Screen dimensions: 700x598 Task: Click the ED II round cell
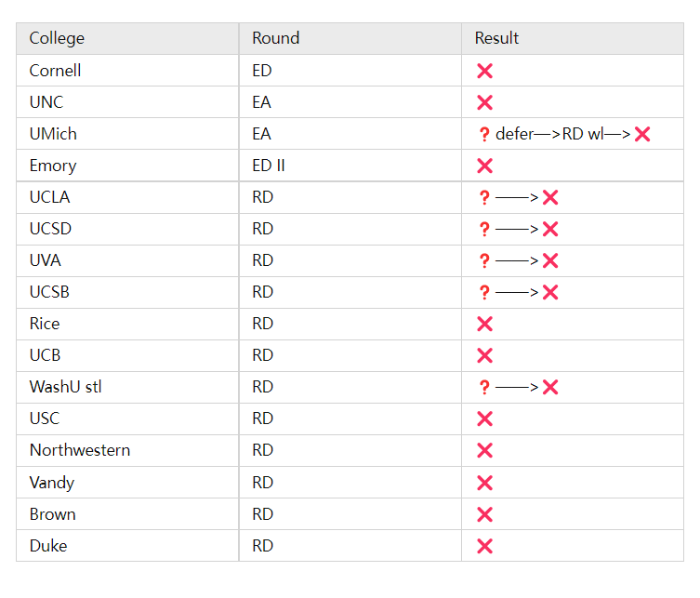pyautogui.click(x=350, y=166)
